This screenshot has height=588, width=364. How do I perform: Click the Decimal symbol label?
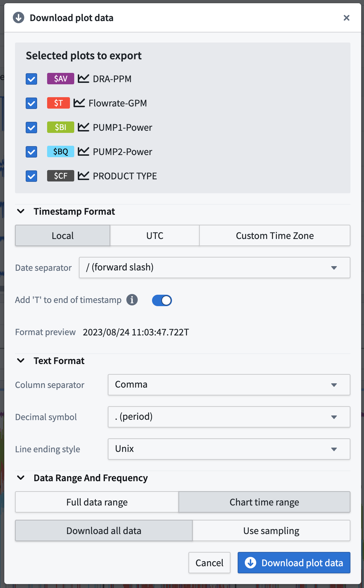(46, 417)
